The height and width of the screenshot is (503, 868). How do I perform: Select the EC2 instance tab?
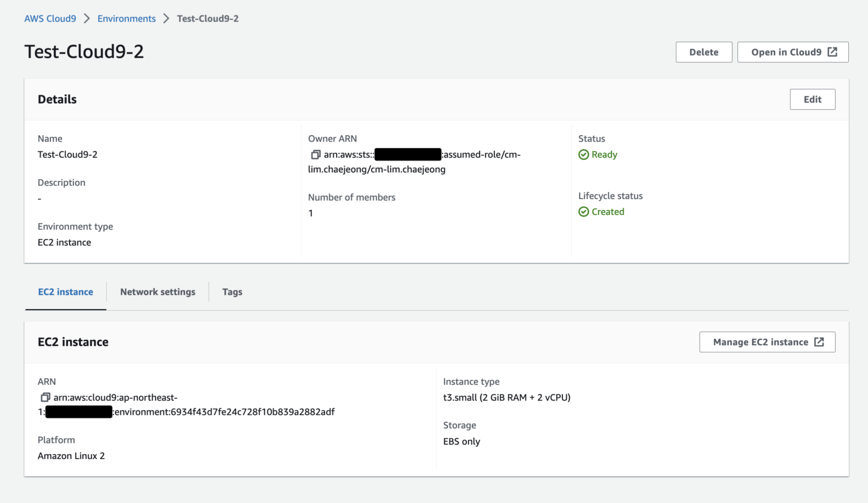(x=65, y=292)
